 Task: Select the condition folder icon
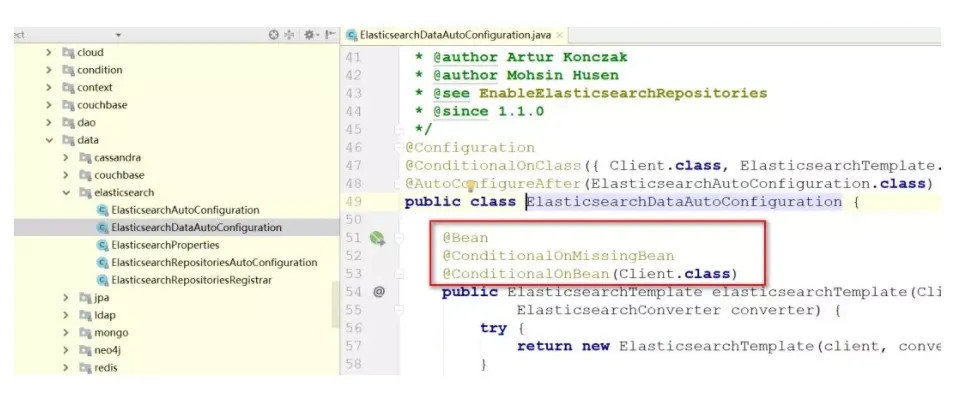point(68,70)
